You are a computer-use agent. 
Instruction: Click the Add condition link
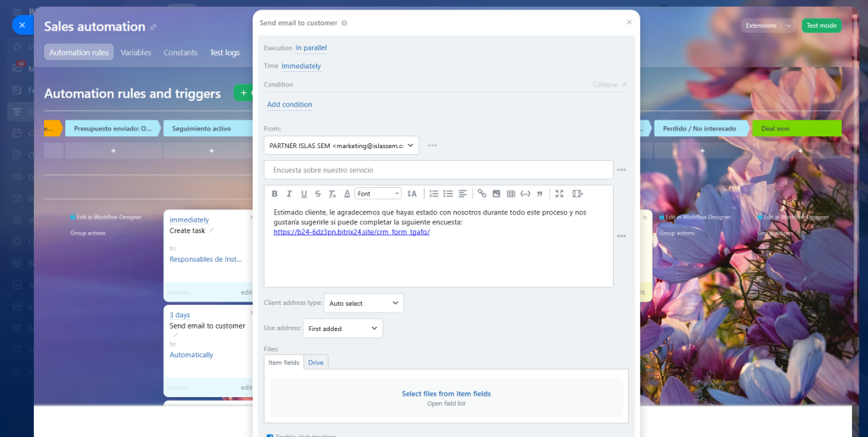tap(289, 105)
